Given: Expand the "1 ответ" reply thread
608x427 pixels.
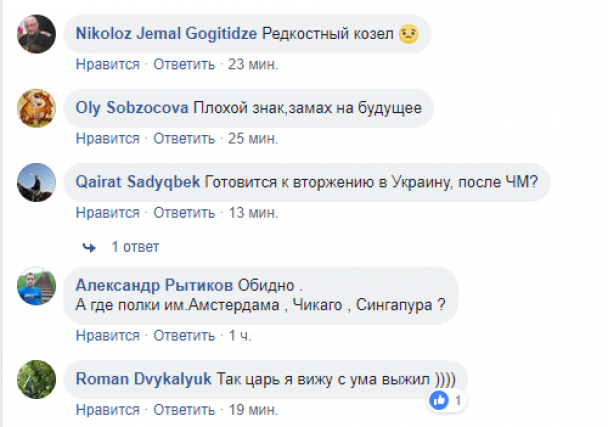Looking at the screenshot, I should (129, 246).
